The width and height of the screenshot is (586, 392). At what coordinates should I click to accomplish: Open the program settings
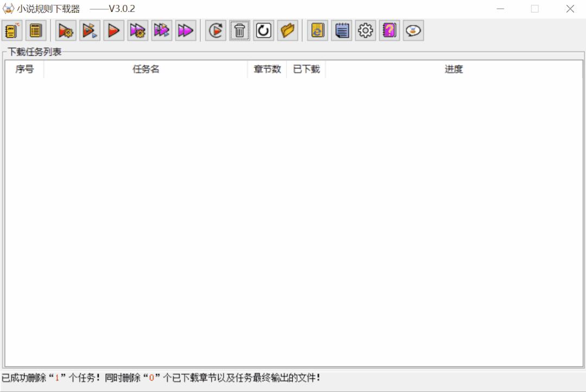(x=365, y=30)
